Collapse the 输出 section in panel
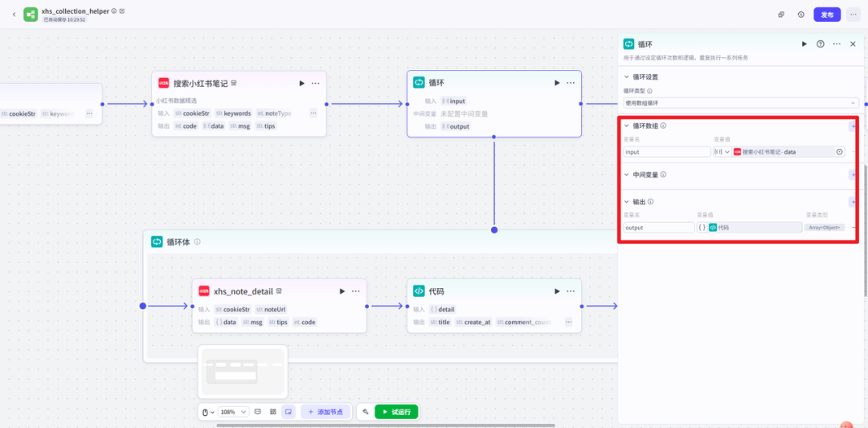This screenshot has height=428, width=868. coord(627,202)
